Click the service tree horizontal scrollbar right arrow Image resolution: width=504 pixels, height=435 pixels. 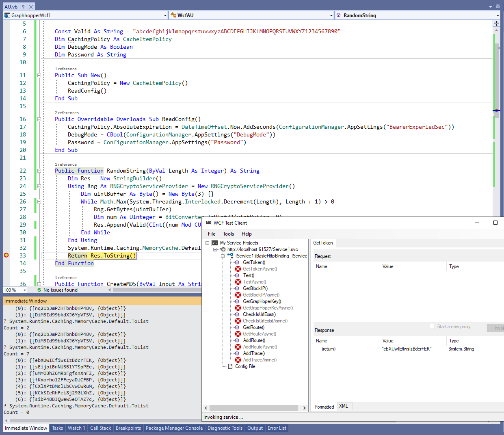point(304,408)
